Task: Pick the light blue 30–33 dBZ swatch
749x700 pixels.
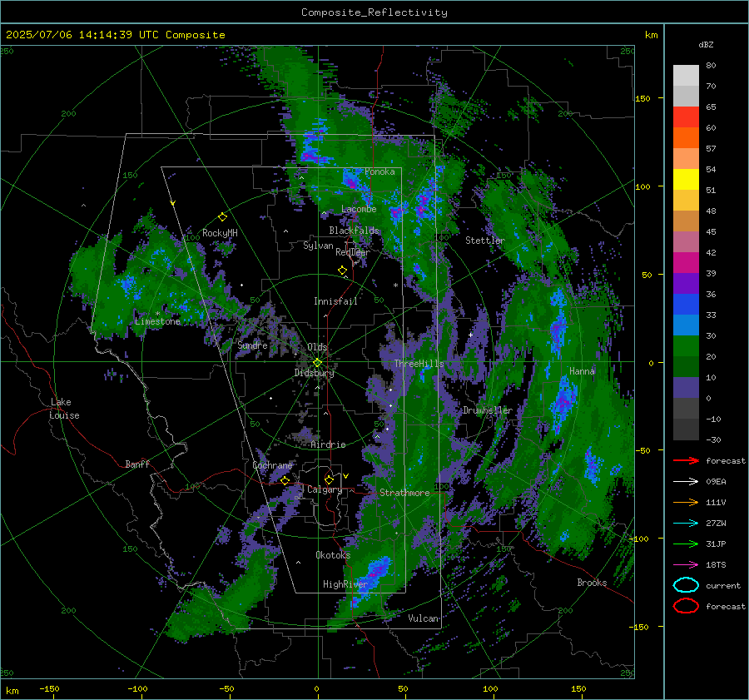Action: [x=686, y=325]
